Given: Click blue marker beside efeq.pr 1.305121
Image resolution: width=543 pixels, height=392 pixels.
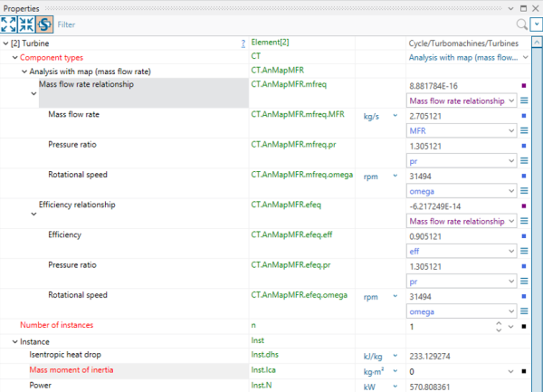Looking at the screenshot, I should click(524, 266).
